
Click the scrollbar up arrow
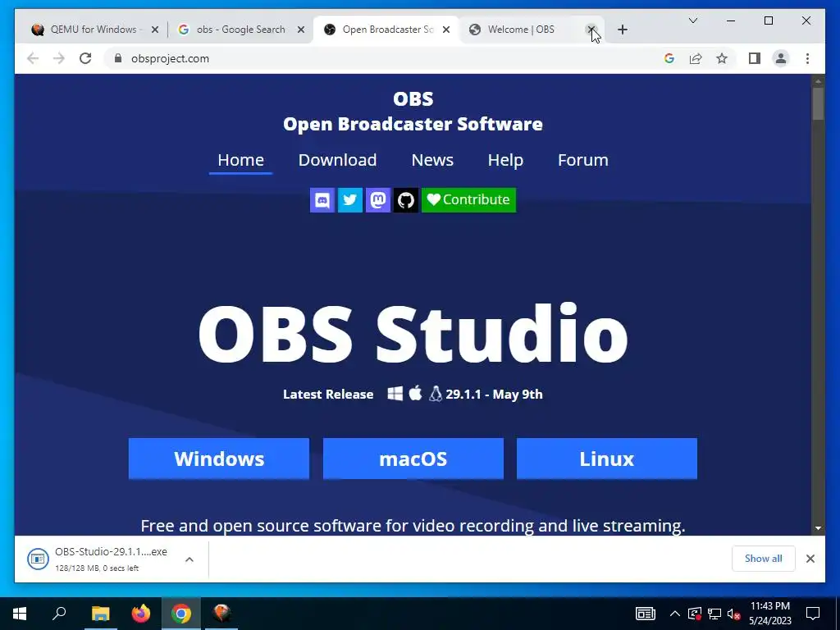coord(818,81)
